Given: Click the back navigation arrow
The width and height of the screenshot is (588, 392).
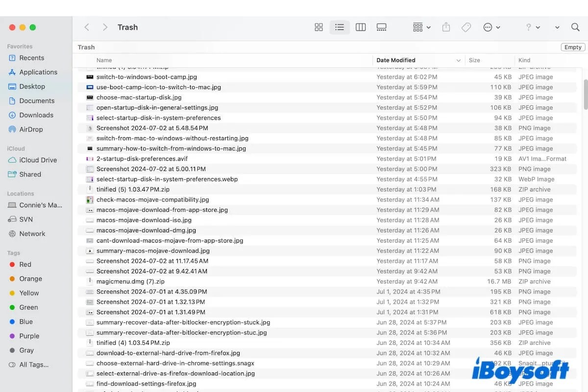Looking at the screenshot, I should coord(87,27).
